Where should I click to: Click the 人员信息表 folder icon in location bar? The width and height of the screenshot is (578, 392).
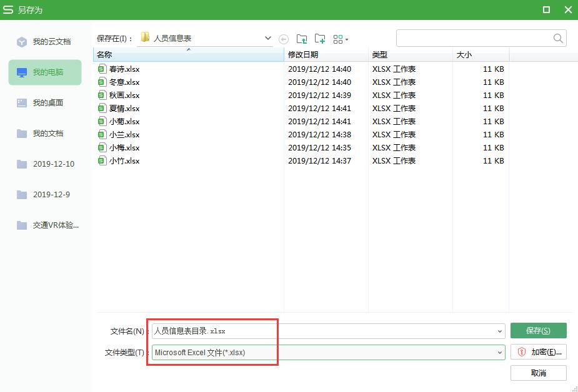[144, 37]
